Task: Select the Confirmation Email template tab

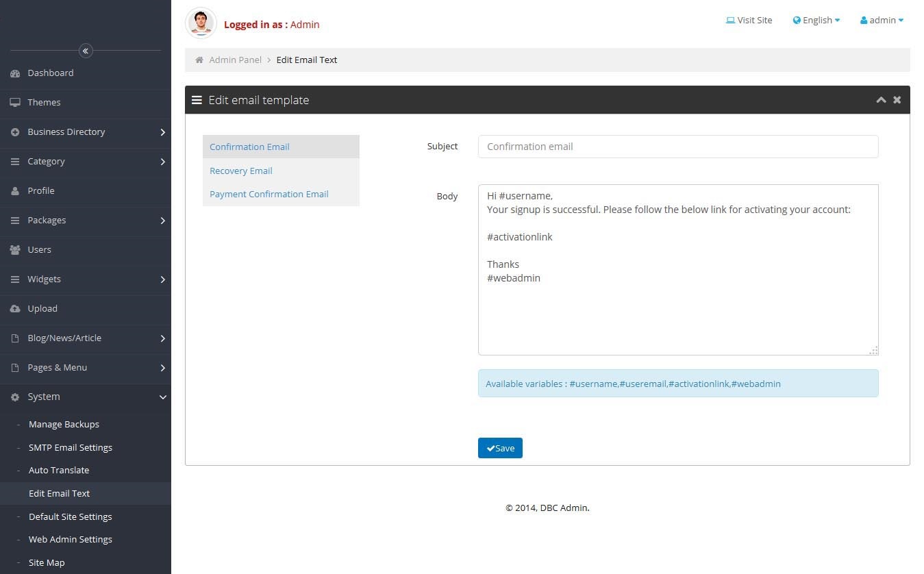Action: point(281,147)
